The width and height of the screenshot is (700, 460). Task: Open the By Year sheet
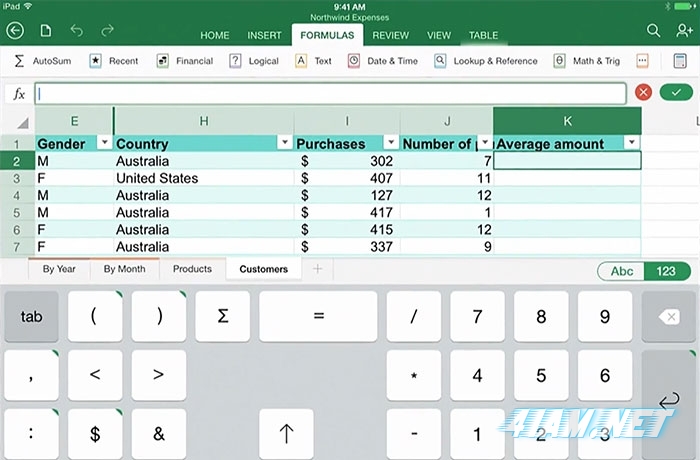pos(59,269)
